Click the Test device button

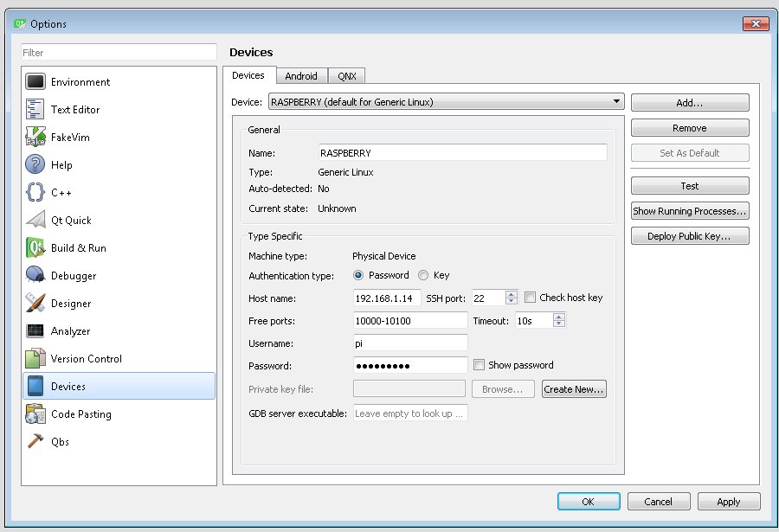690,186
